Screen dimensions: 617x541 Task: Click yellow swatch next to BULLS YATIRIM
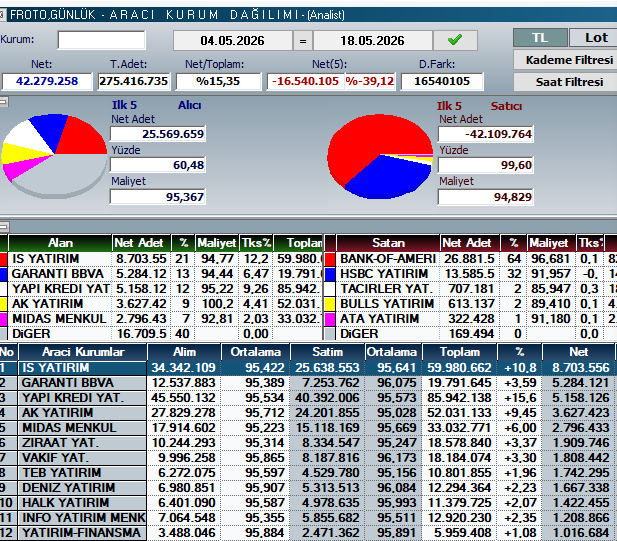tap(330, 304)
